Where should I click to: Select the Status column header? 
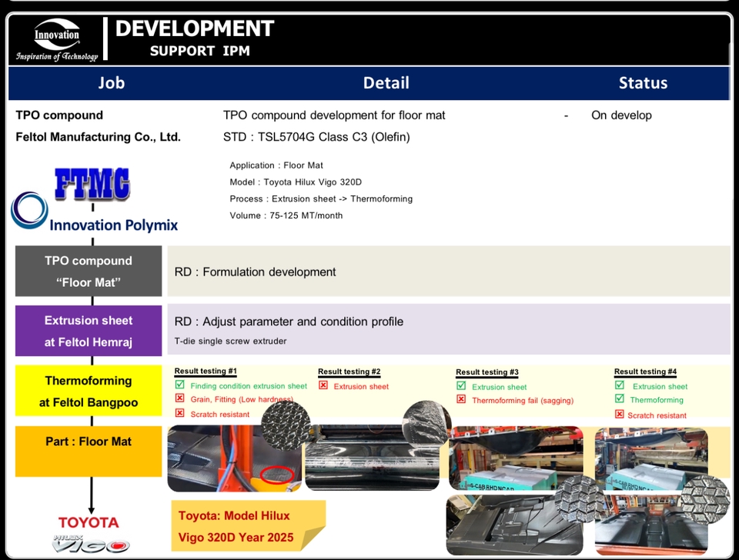[644, 83]
